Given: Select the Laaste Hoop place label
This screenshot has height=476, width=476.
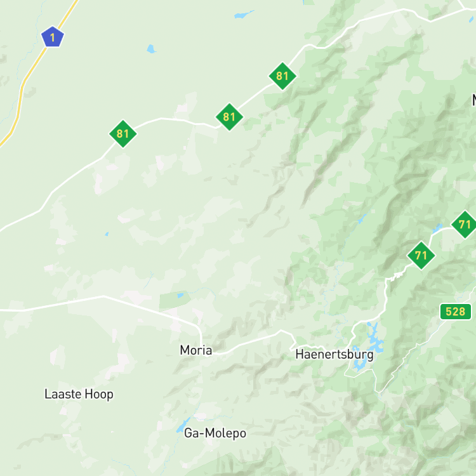Looking at the screenshot, I should 79,394.
